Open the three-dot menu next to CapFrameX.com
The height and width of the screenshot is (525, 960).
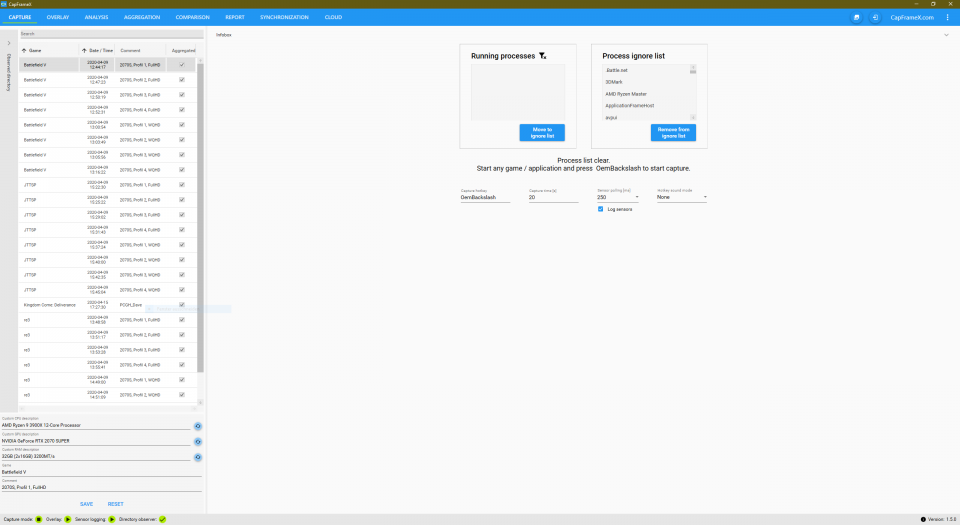tap(948, 17)
